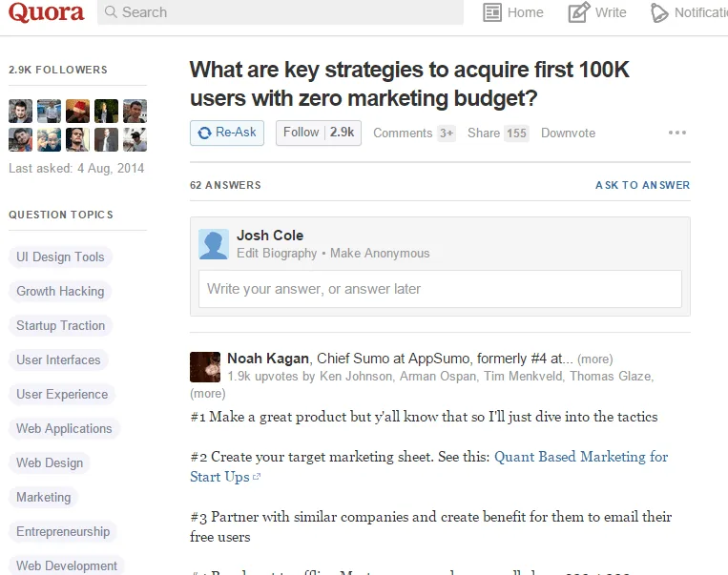Viewport: 728px width, 575px height.
Task: Select the UI Design Tools topic
Action: click(x=60, y=257)
